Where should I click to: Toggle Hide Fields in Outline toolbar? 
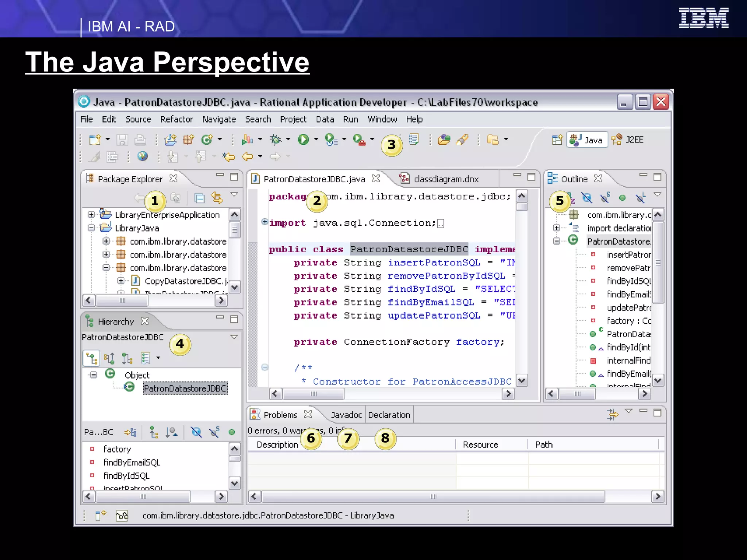[587, 198]
